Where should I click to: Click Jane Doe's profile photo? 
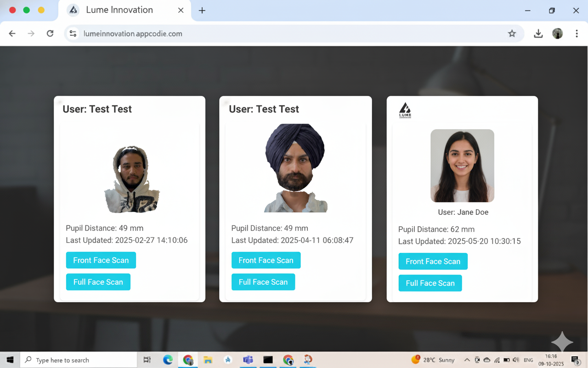tap(462, 166)
